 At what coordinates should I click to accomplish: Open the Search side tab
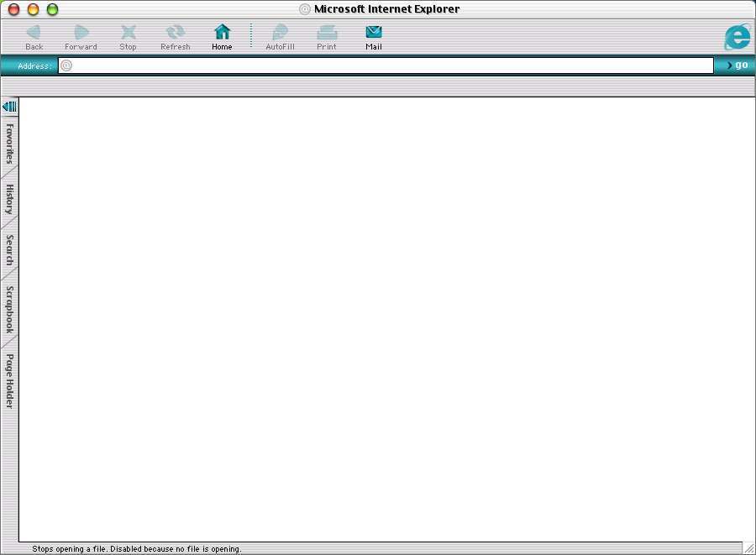coord(9,250)
